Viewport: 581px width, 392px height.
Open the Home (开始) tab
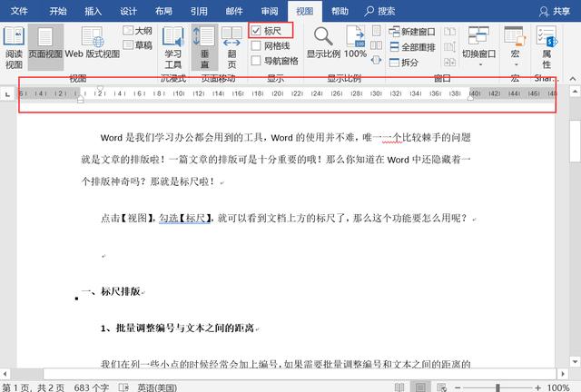(58, 11)
